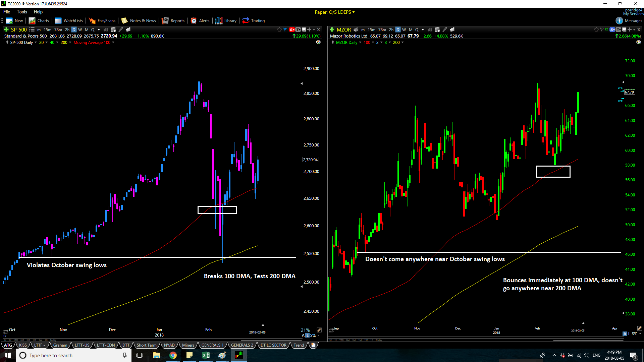Open Chrome from the taskbar
The width and height of the screenshot is (644, 362).
point(173,355)
